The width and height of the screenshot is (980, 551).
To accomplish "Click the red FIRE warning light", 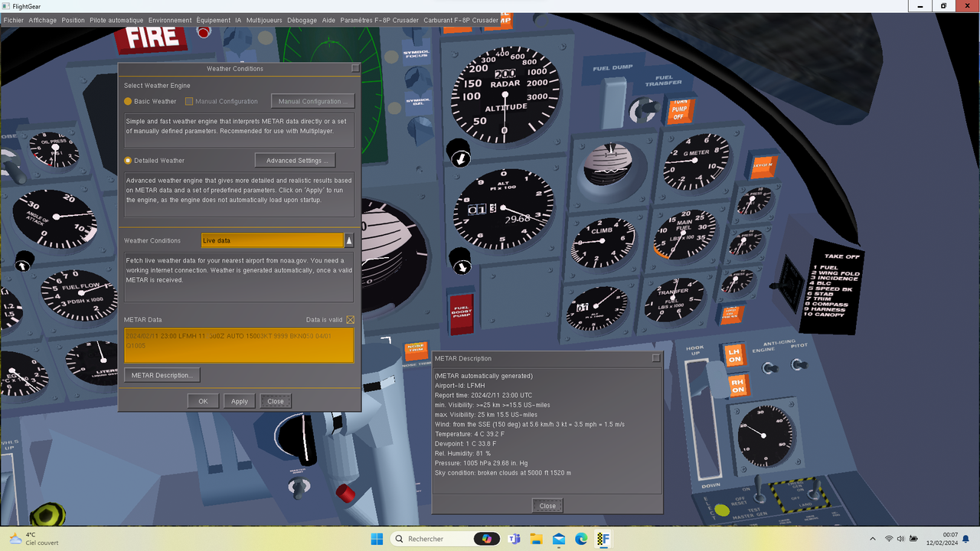I will click(x=152, y=37).
